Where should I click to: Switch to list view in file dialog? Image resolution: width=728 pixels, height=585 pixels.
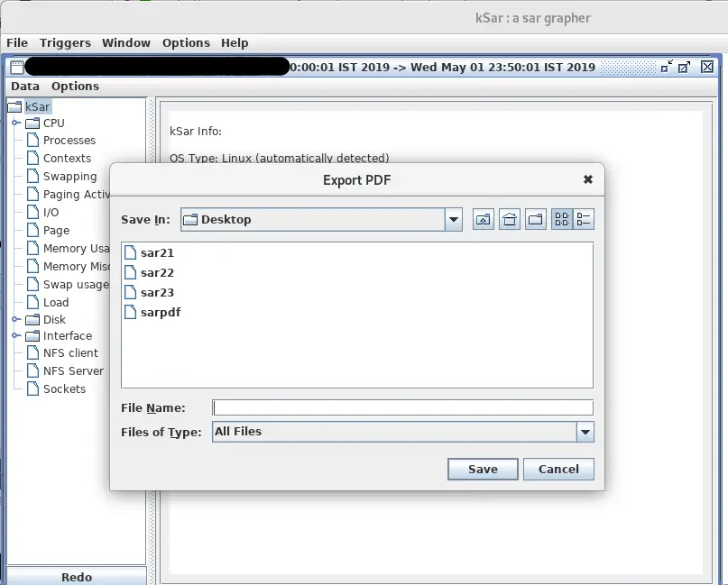(560, 219)
